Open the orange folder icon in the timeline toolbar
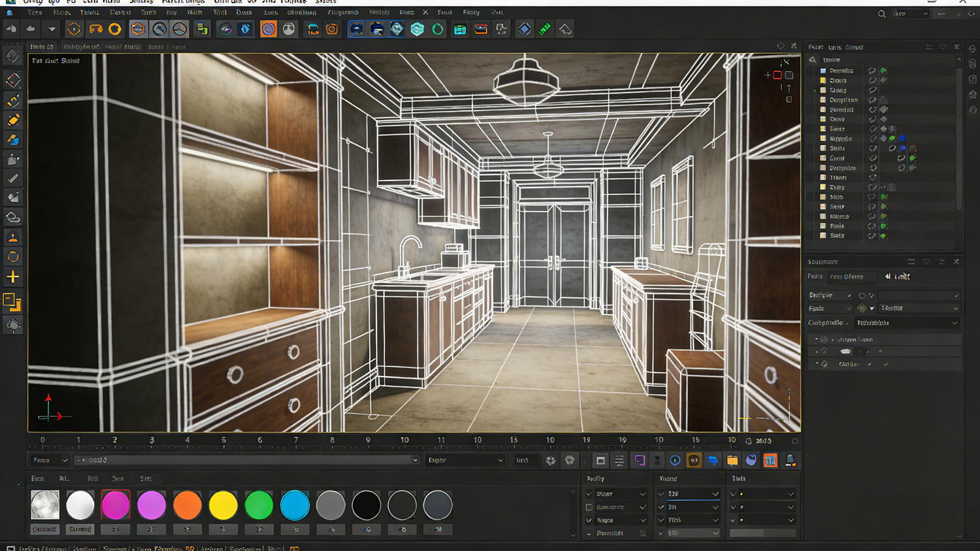 tap(732, 460)
